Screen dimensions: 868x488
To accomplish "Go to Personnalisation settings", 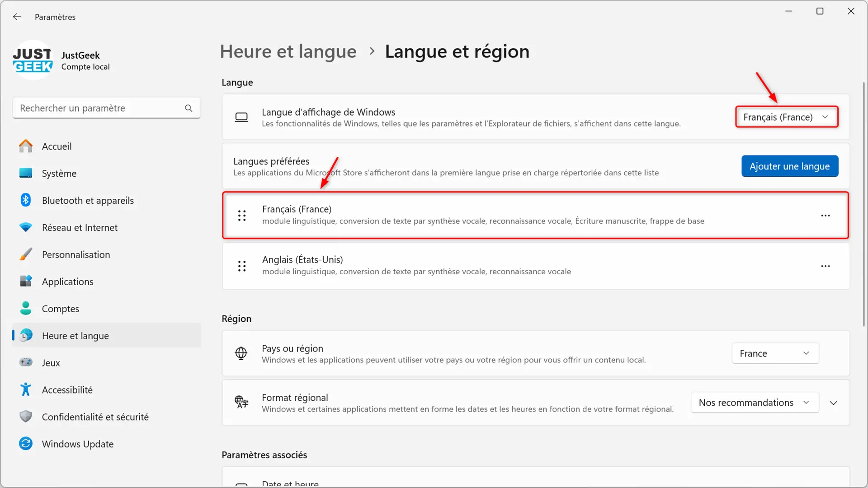I will click(x=75, y=255).
